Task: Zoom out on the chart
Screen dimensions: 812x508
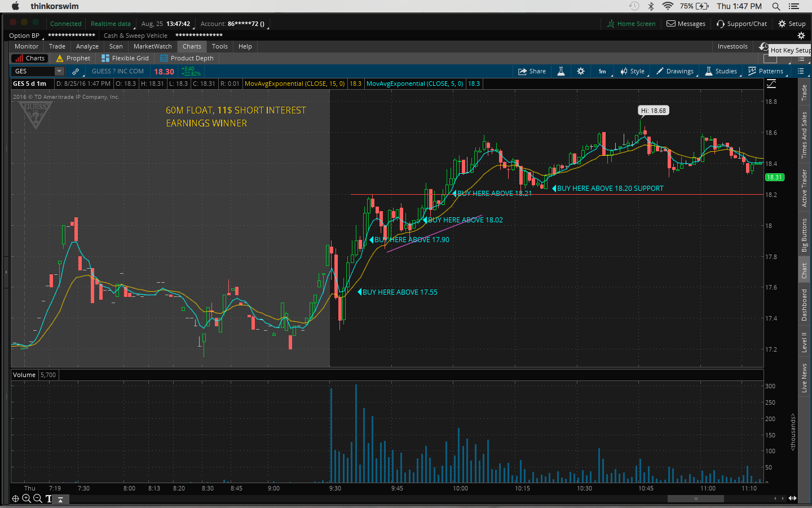Action: (37, 498)
